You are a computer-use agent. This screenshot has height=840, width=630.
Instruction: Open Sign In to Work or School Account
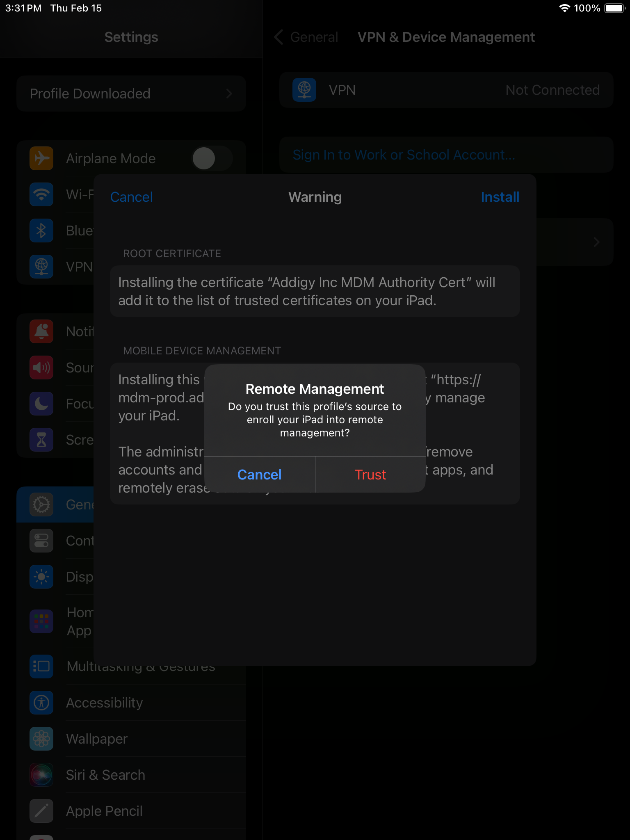(446, 155)
